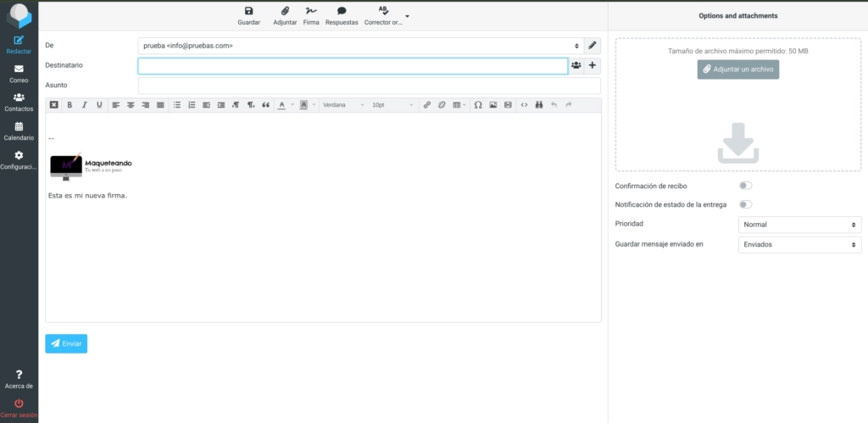Toggle bold formatting
This screenshot has height=423, width=868.
pos(70,104)
